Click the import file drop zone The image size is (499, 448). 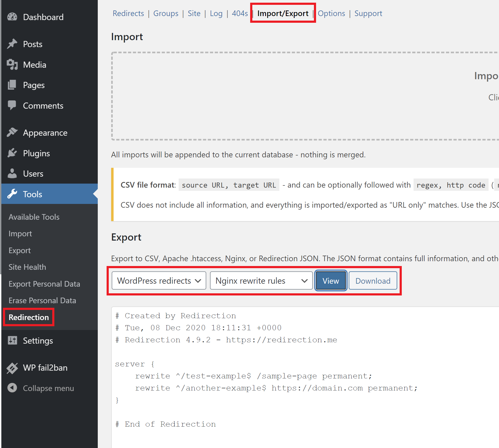(305, 96)
